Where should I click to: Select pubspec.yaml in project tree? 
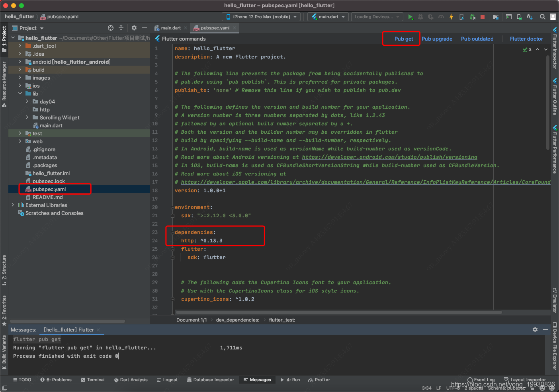coord(49,189)
